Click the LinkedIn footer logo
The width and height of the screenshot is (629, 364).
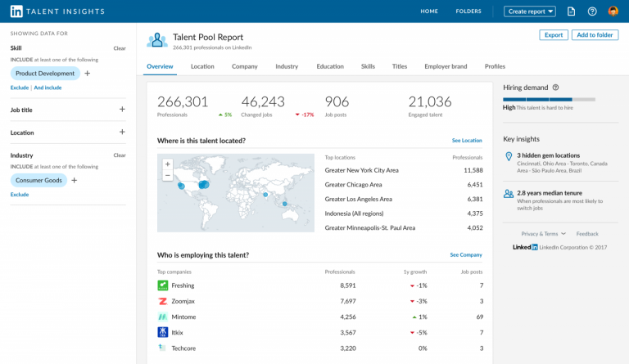click(x=525, y=247)
